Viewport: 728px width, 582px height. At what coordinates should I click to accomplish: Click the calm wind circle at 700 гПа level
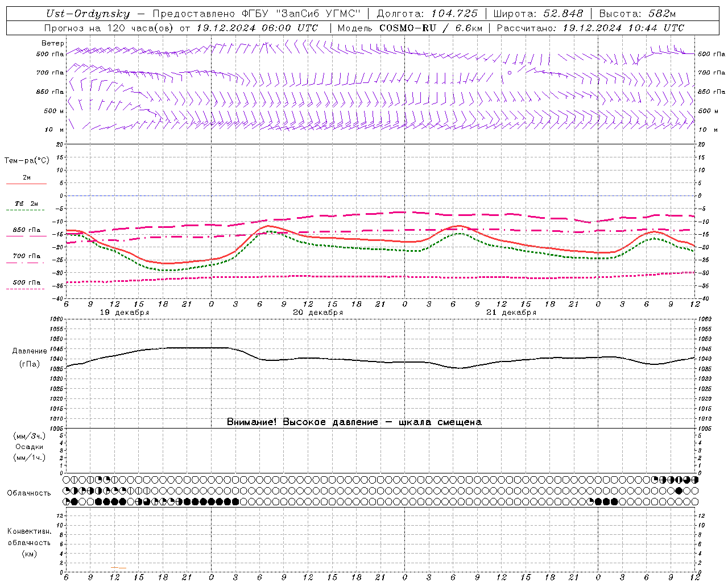click(510, 73)
